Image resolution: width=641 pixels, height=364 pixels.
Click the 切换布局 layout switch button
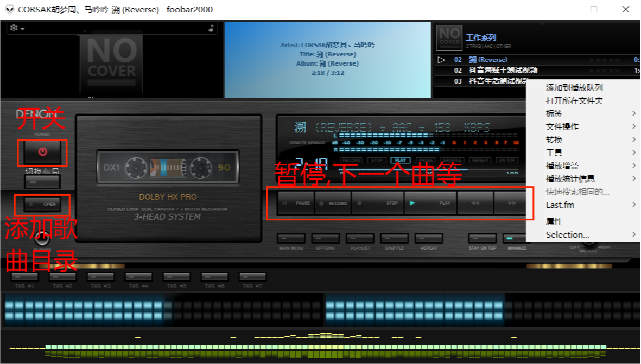pyautogui.click(x=42, y=181)
